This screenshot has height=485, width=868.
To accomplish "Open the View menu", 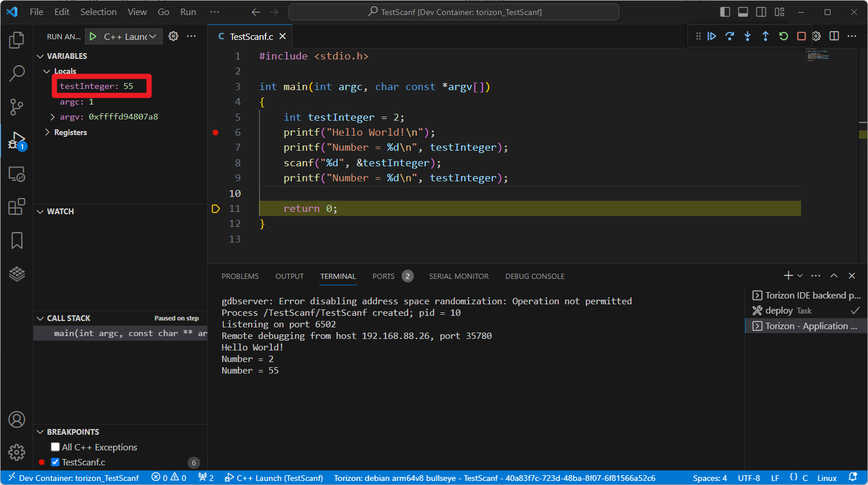I will coord(137,12).
